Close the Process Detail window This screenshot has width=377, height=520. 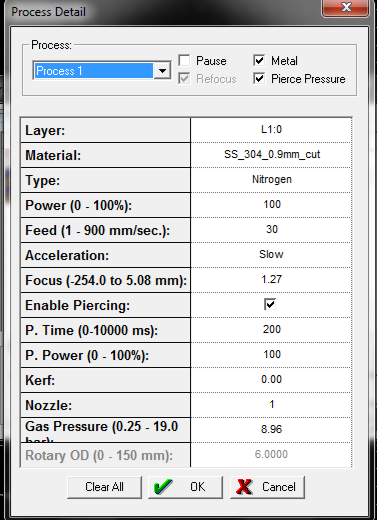point(346,7)
